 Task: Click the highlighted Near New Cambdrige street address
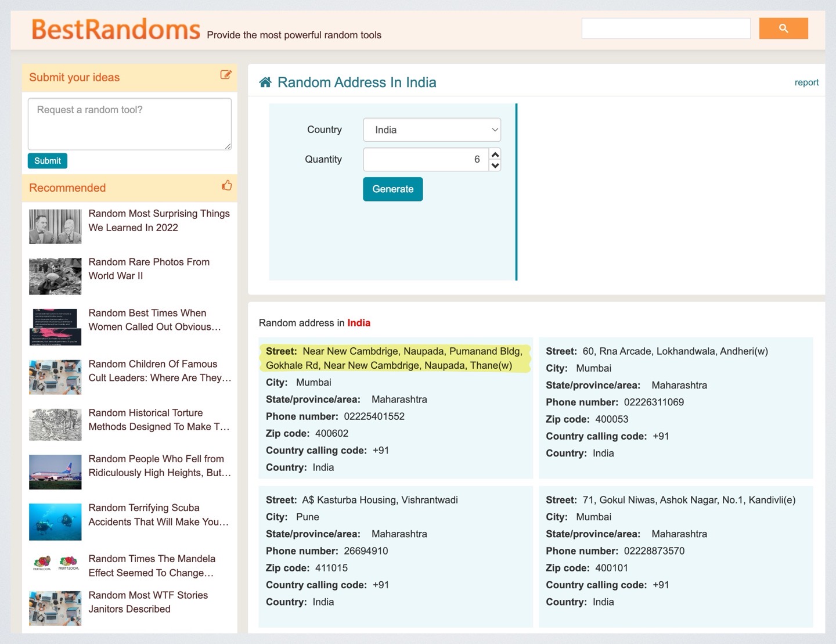point(395,358)
